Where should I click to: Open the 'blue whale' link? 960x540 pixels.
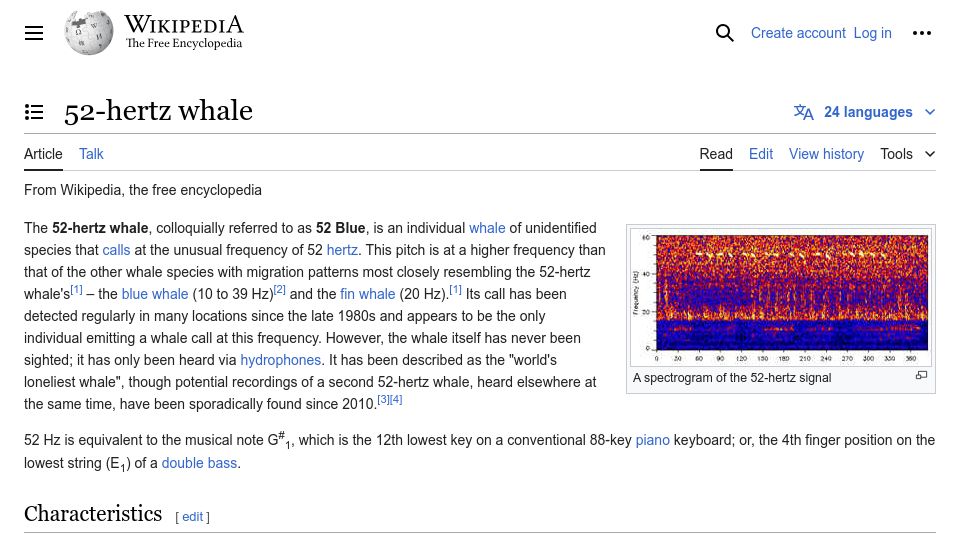tap(155, 294)
